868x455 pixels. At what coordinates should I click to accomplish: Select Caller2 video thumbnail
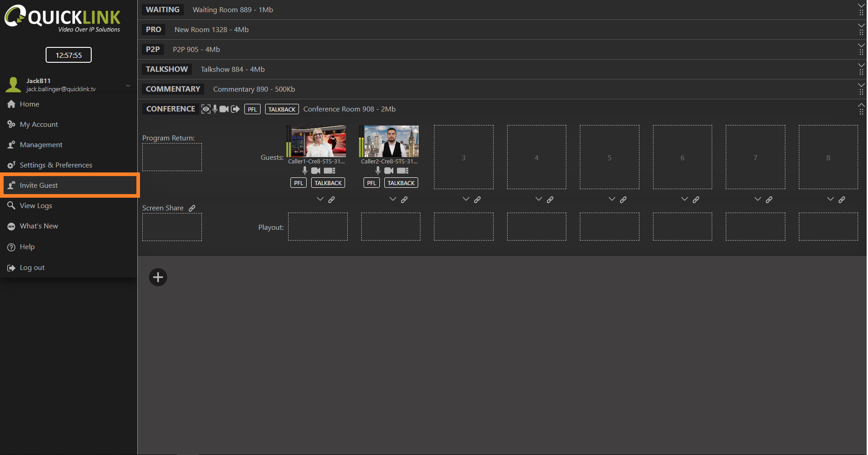click(391, 141)
